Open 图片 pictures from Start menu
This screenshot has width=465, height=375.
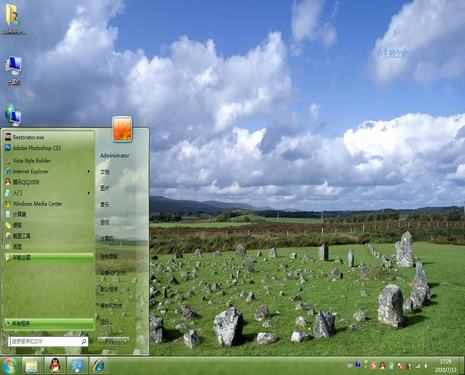(x=105, y=188)
